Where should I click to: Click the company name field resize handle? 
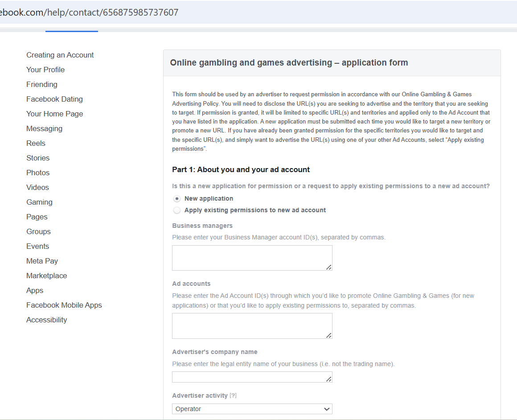tap(328, 379)
